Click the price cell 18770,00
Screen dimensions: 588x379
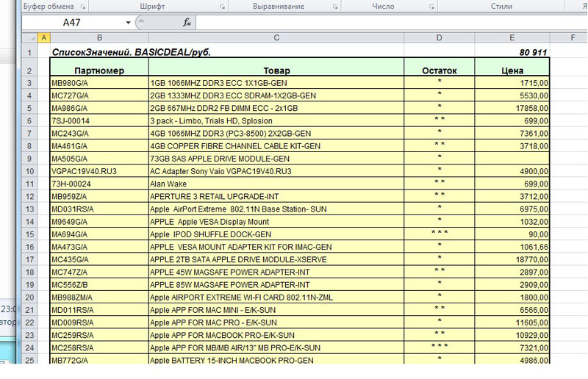point(512,259)
